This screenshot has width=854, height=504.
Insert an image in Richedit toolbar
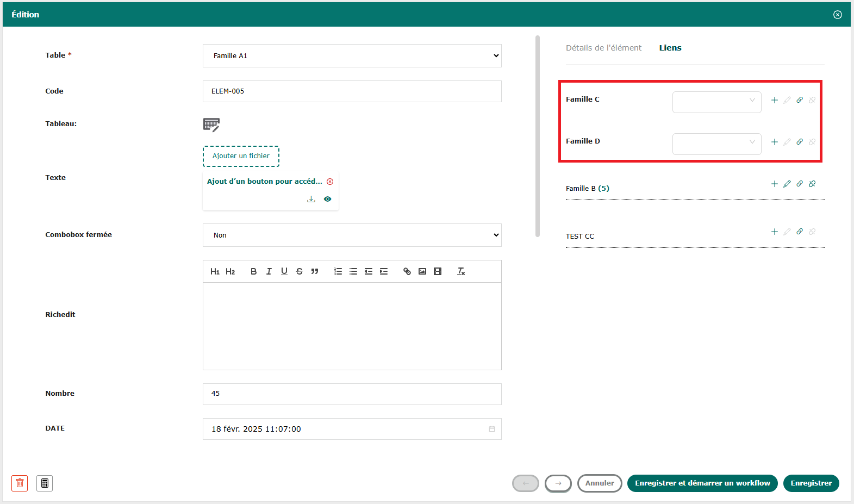[x=422, y=271]
